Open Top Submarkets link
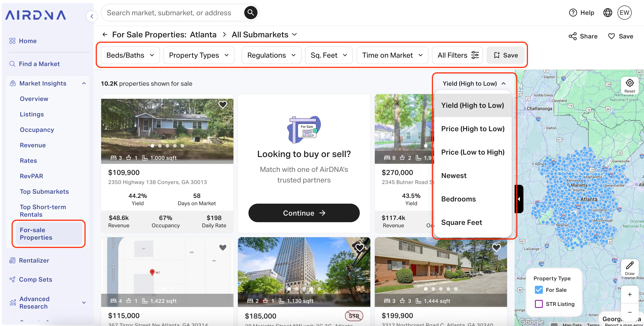 [44, 191]
